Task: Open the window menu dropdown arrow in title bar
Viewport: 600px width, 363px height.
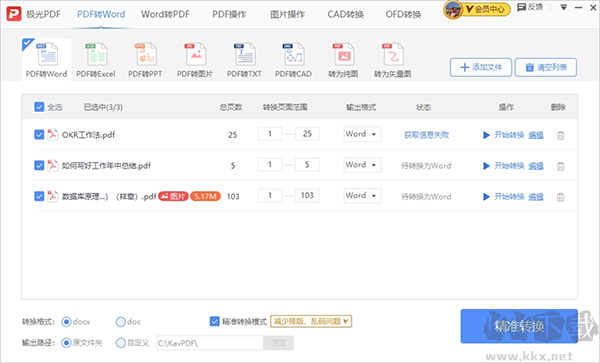Action: (563, 7)
